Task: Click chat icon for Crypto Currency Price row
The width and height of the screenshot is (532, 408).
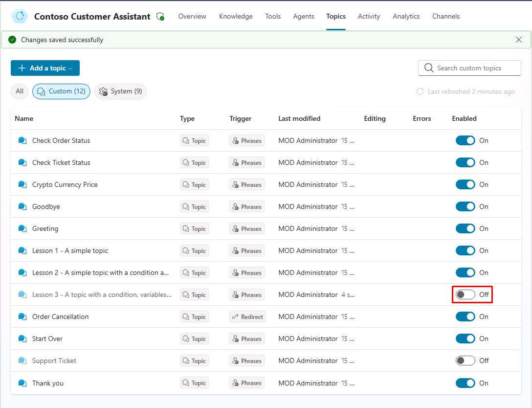Action: (22, 184)
